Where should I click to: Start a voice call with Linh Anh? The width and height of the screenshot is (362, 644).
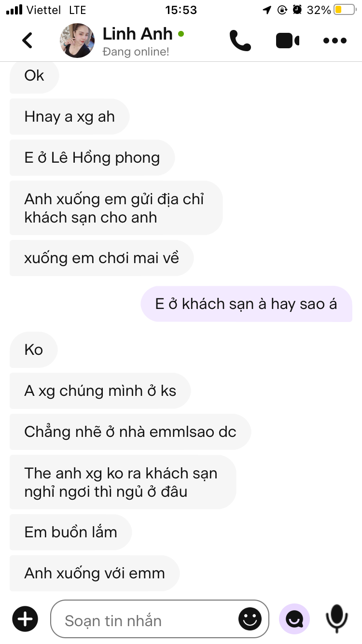click(x=240, y=41)
